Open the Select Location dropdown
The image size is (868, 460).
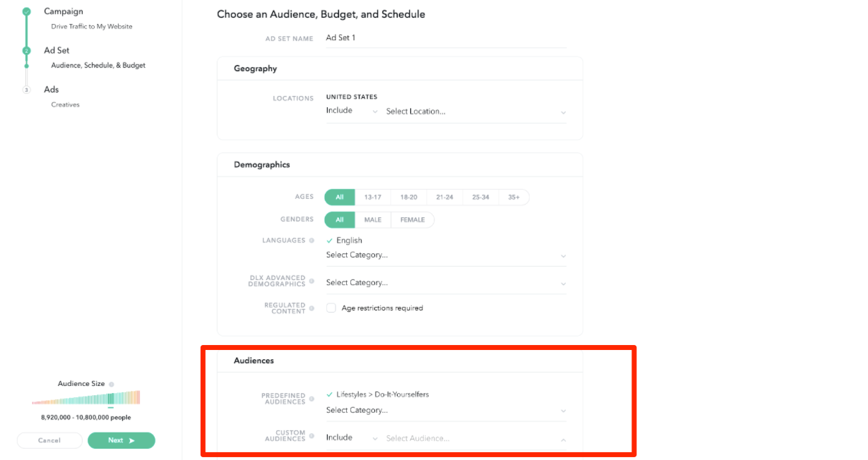tap(475, 111)
